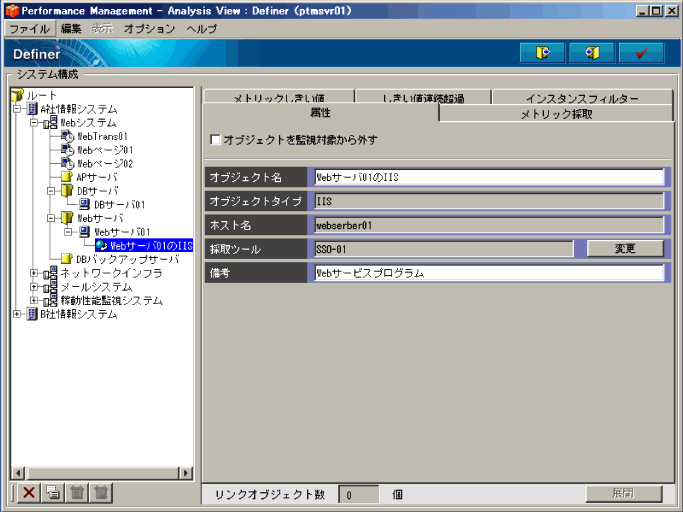Click the 変更 button
This screenshot has width=683, height=512.
[625, 248]
